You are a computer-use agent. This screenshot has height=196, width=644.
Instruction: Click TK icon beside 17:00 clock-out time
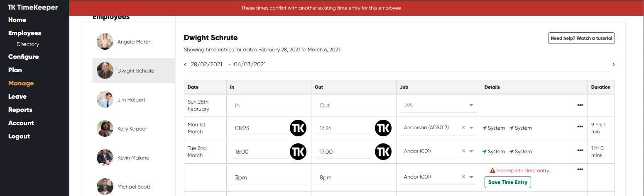pyautogui.click(x=383, y=152)
